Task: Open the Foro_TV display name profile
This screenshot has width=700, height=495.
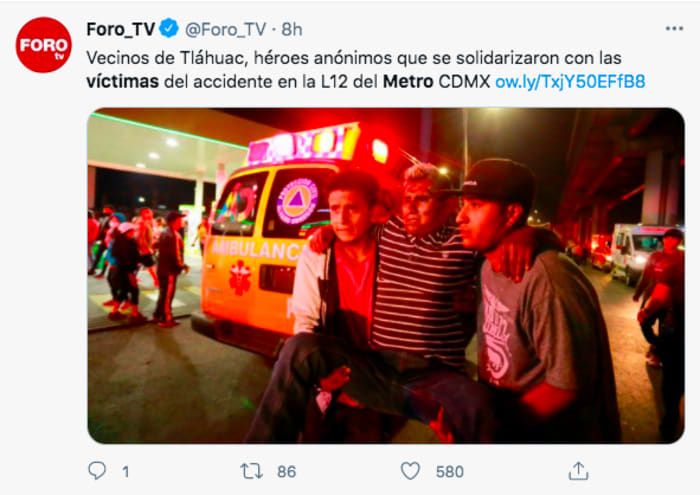Action: click(x=121, y=29)
